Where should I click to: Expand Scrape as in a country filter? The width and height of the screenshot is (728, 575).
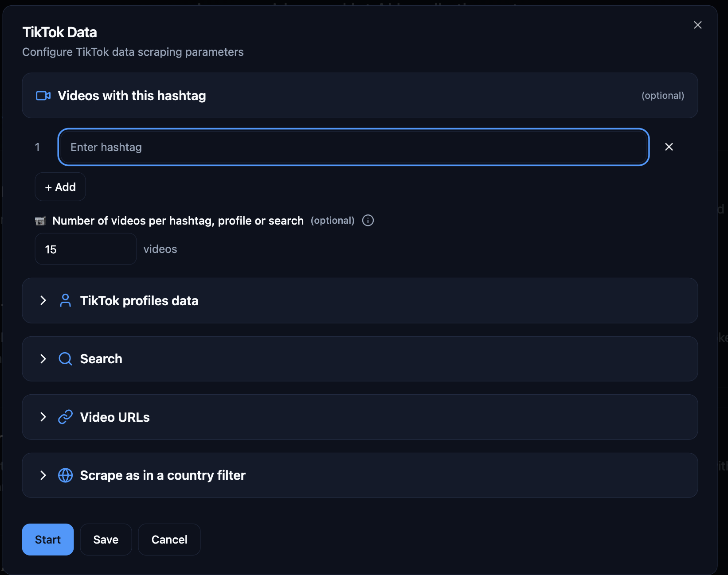(x=43, y=475)
